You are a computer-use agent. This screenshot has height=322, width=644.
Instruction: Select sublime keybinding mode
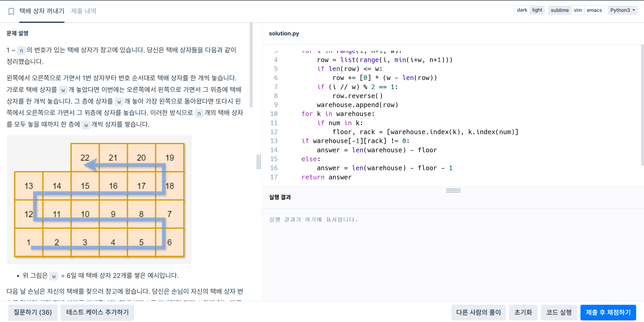click(559, 10)
